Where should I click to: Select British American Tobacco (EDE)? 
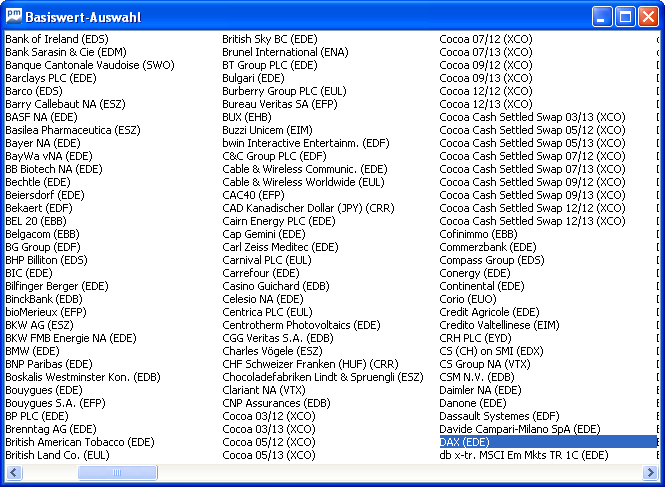tap(80, 442)
